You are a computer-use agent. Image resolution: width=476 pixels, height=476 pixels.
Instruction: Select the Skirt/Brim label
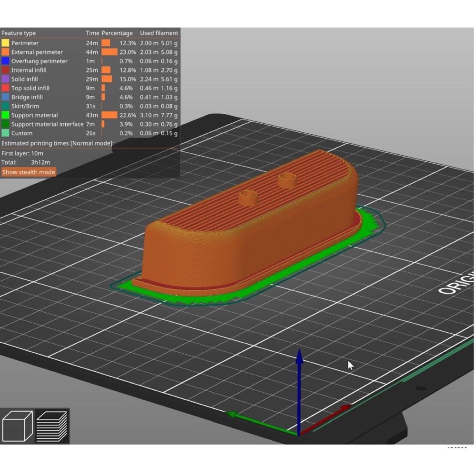click(x=25, y=106)
